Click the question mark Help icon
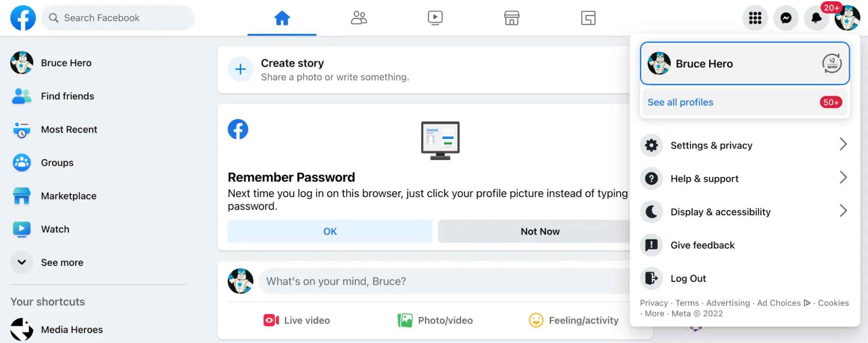The width and height of the screenshot is (868, 343). pos(651,179)
